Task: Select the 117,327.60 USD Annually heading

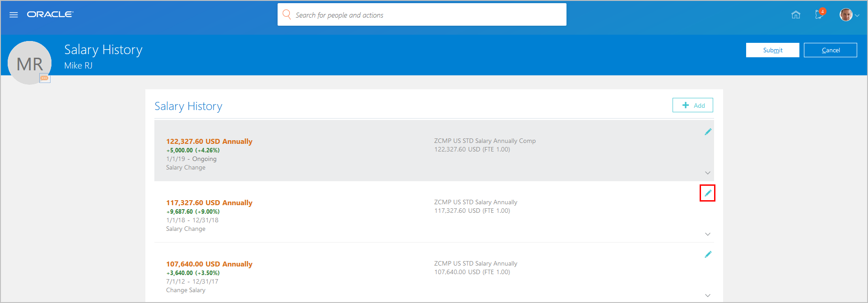Action: [x=209, y=203]
